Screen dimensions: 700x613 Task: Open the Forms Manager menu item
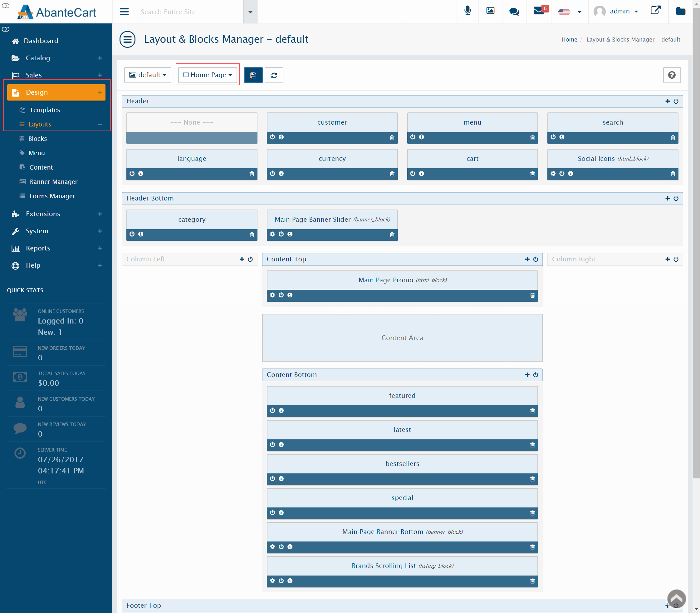click(x=52, y=196)
